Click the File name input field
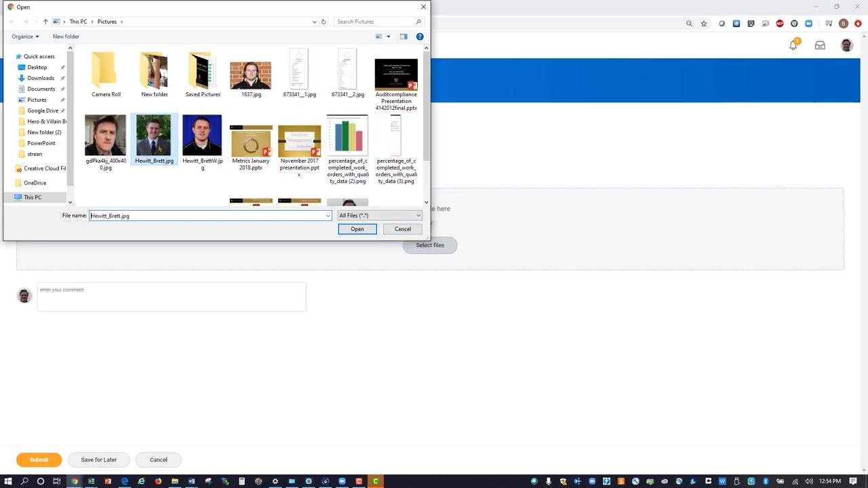This screenshot has height=488, width=868. tap(210, 216)
